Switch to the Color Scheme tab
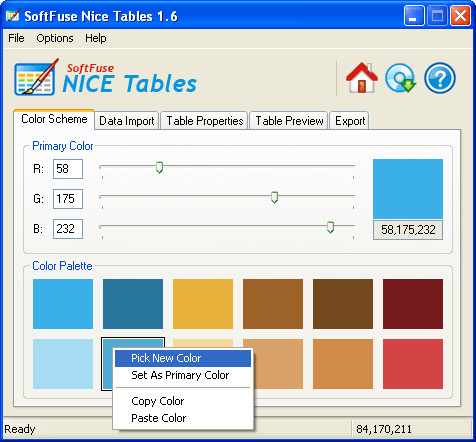The image size is (476, 442). [x=54, y=119]
